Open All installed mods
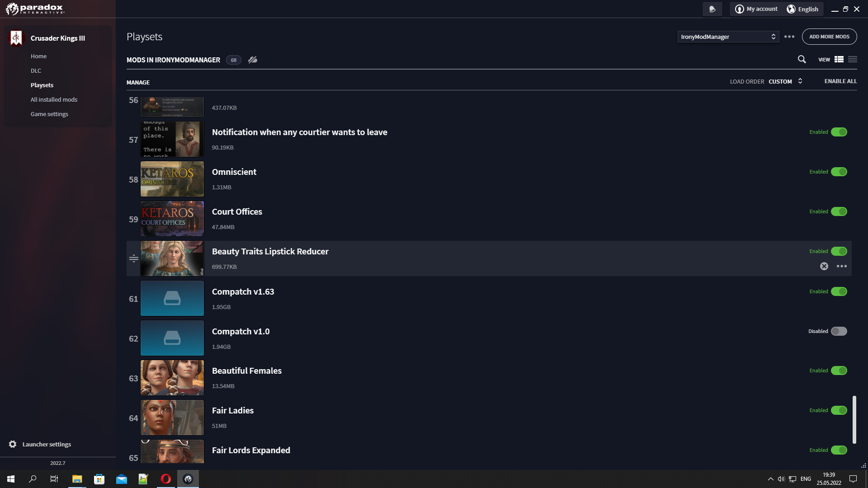The height and width of the screenshot is (488, 868). click(54, 99)
